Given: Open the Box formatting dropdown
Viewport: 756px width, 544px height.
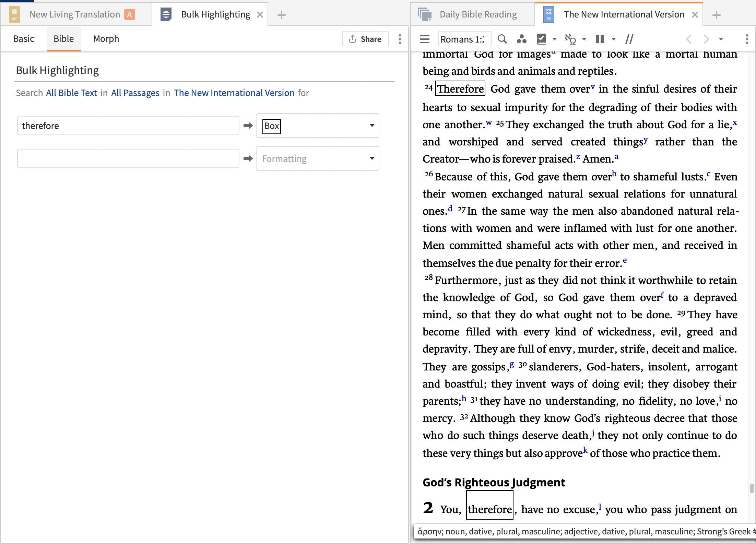Looking at the screenshot, I should [x=318, y=126].
